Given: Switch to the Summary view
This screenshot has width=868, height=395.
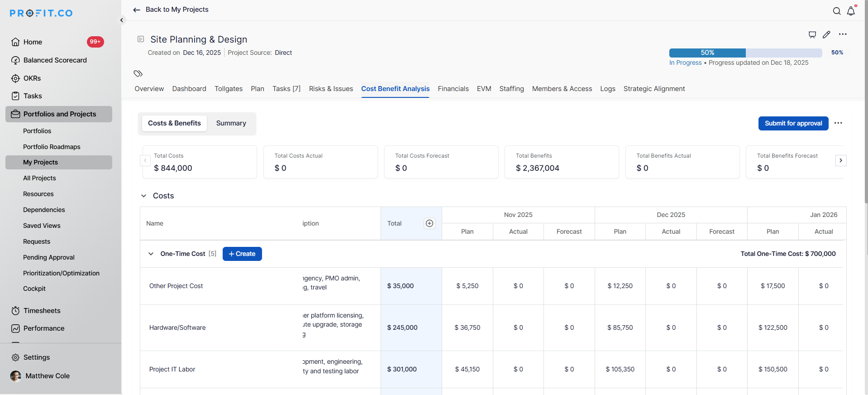Looking at the screenshot, I should coord(231,123).
